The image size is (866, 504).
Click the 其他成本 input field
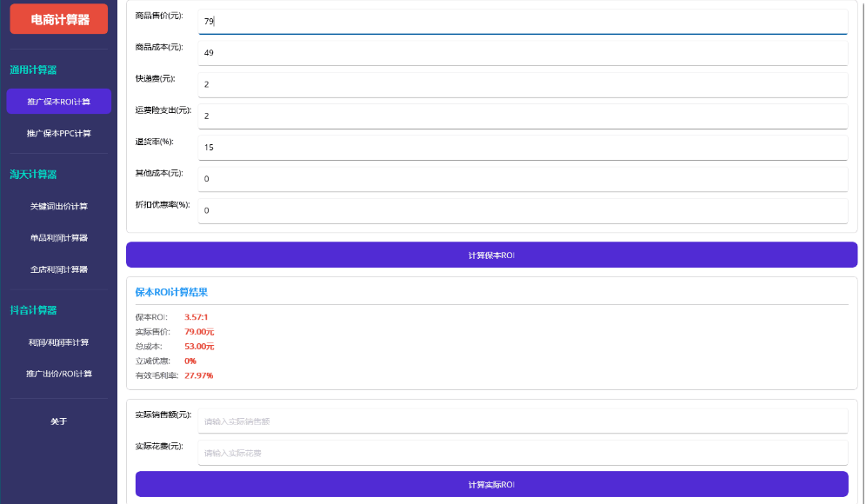point(522,179)
